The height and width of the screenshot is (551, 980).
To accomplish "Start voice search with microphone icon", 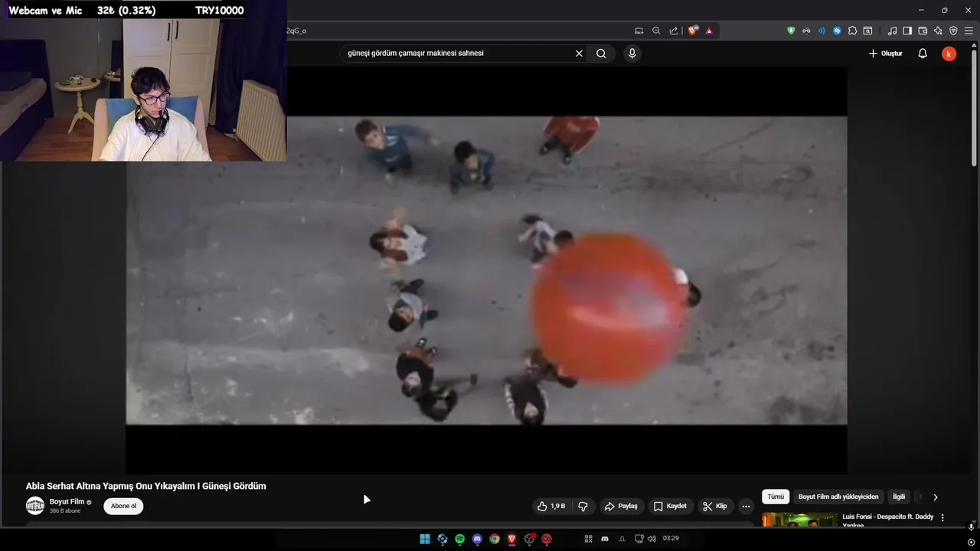I will [x=632, y=54].
